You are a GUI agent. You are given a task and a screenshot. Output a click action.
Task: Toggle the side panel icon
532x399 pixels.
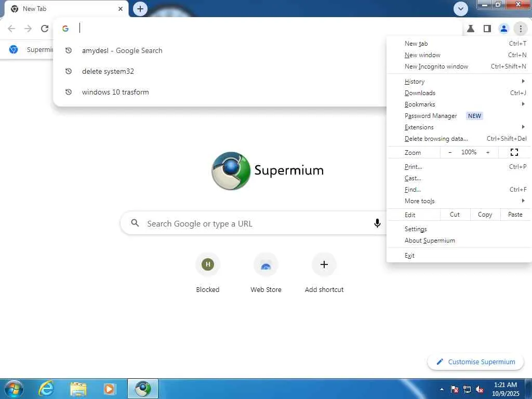[x=487, y=29]
